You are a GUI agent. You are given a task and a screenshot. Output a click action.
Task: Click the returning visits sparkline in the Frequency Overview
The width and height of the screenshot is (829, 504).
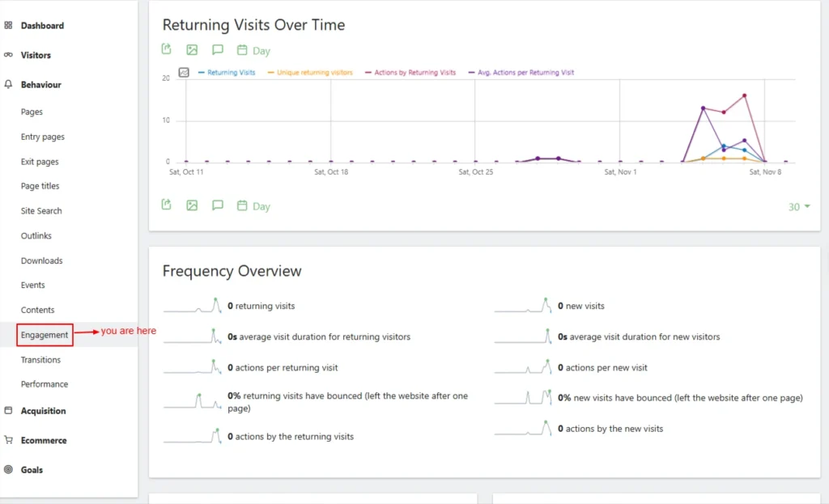tap(193, 306)
